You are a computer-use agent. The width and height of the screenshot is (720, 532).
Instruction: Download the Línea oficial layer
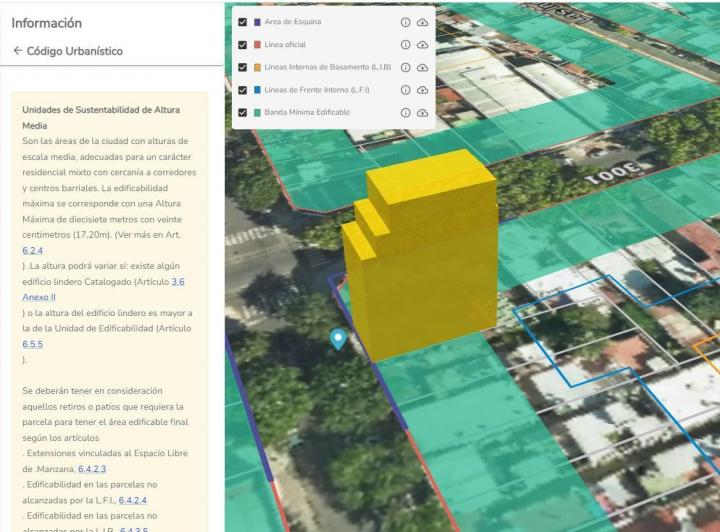422,45
